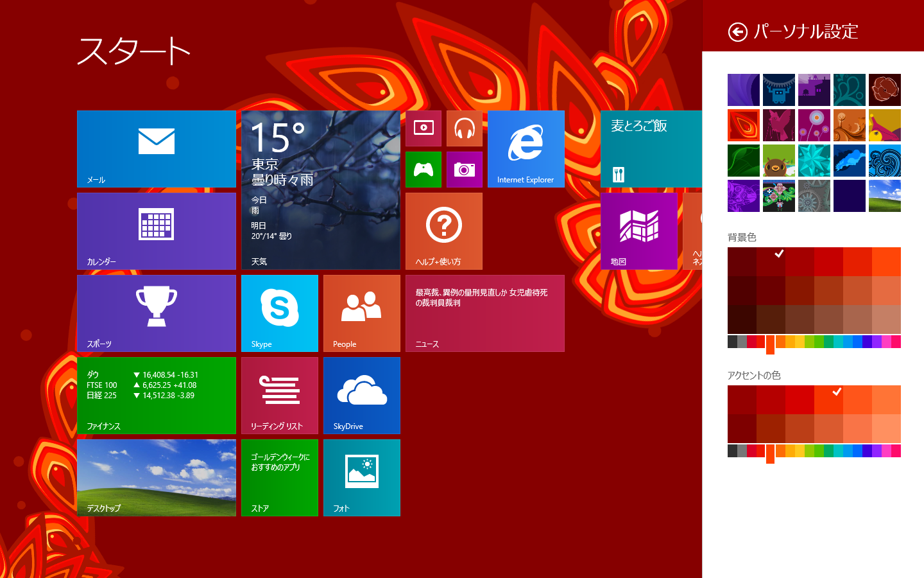Image resolution: width=924 pixels, height=578 pixels.
Task: Open the small purple camera tile
Action: [x=465, y=170]
